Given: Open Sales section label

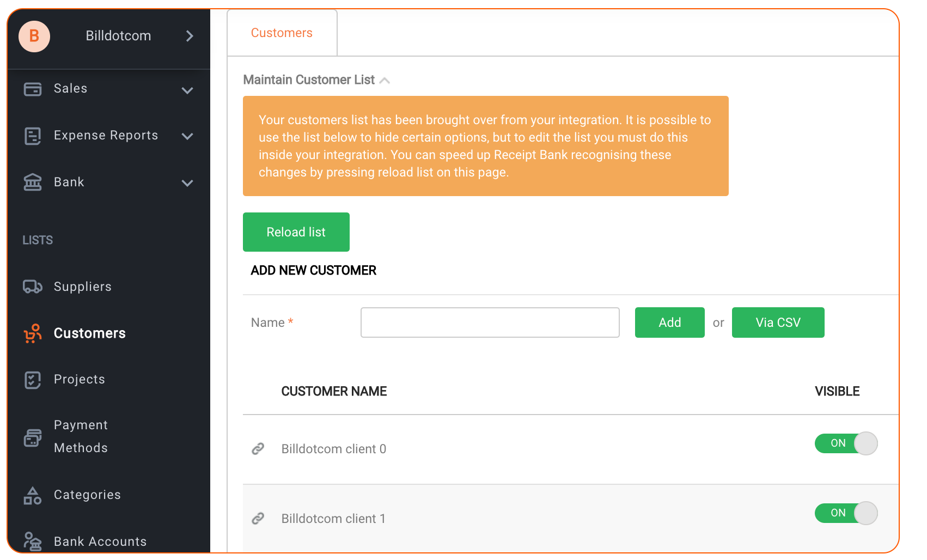Looking at the screenshot, I should click(x=71, y=88).
